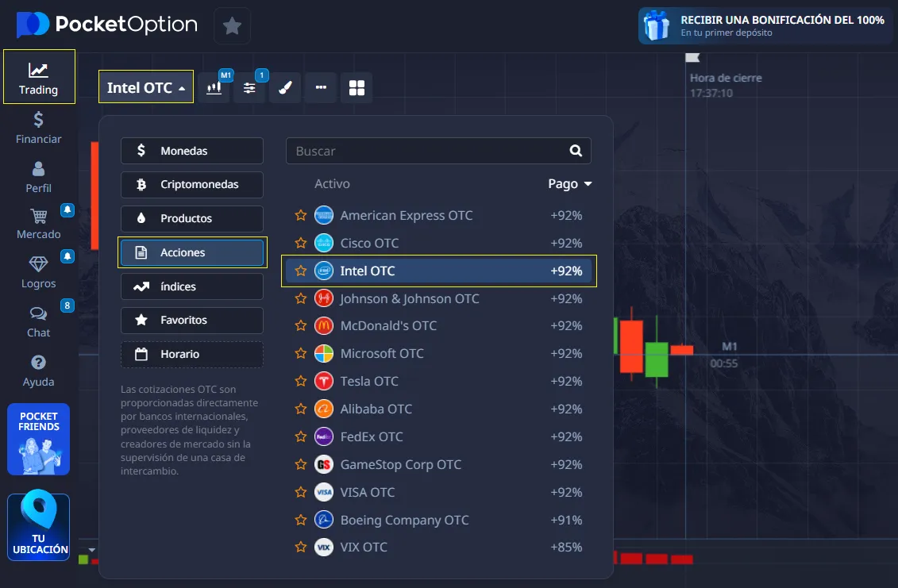Star Tesla OTC as favorite

(x=301, y=381)
